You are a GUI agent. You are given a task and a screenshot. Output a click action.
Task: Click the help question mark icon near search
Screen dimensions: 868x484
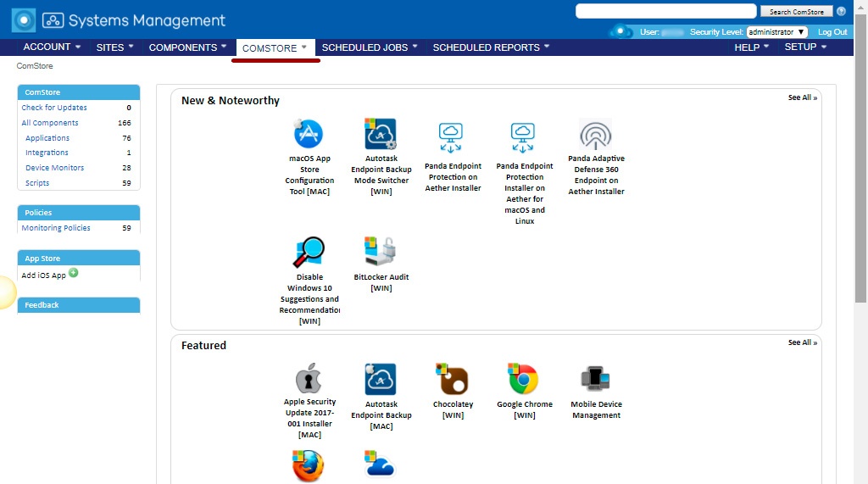click(841, 11)
